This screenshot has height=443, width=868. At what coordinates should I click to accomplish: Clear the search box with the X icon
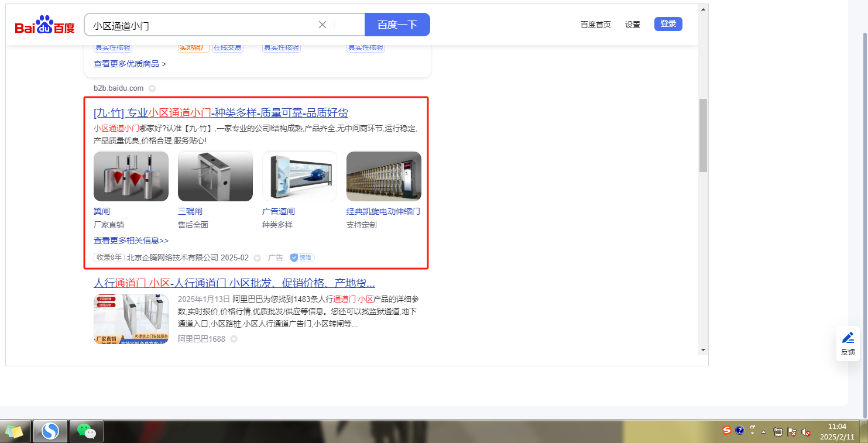pyautogui.click(x=323, y=25)
